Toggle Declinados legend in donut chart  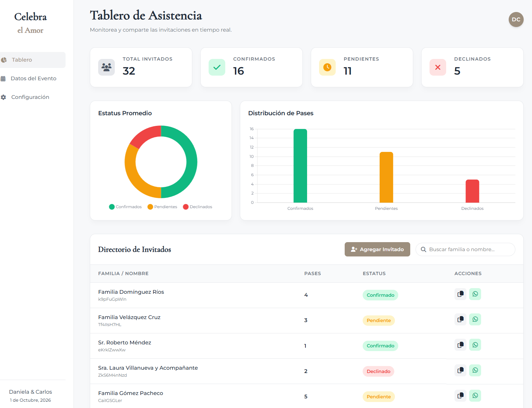pos(198,207)
